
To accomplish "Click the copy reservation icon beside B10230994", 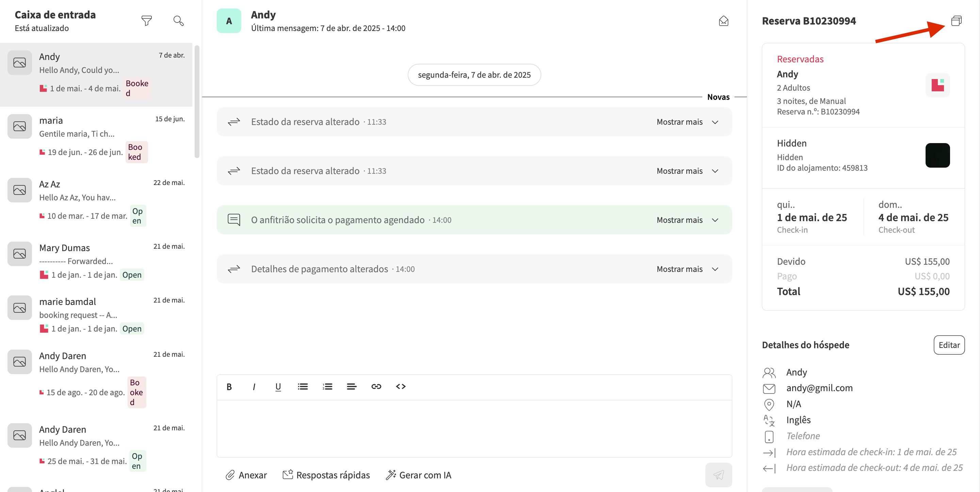I will pos(956,20).
